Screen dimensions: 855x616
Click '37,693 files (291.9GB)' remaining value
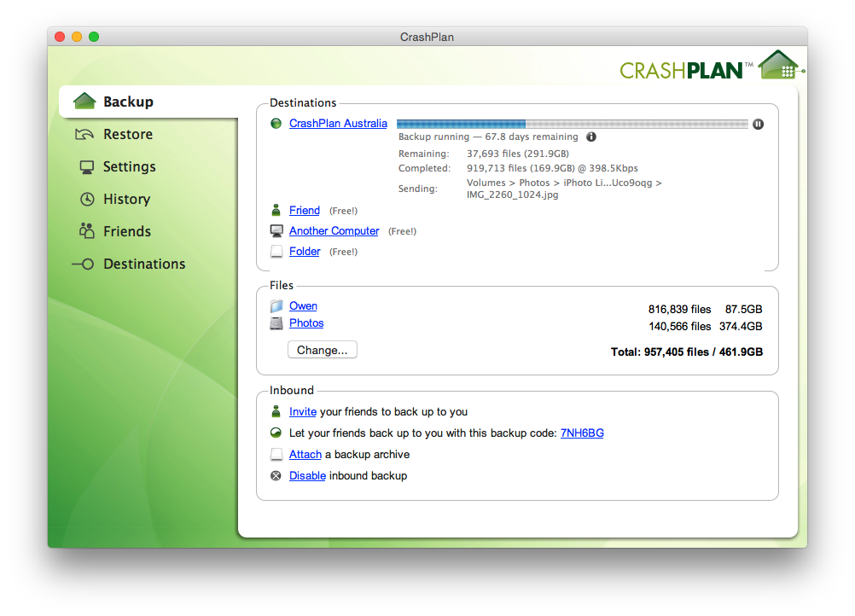(x=517, y=154)
